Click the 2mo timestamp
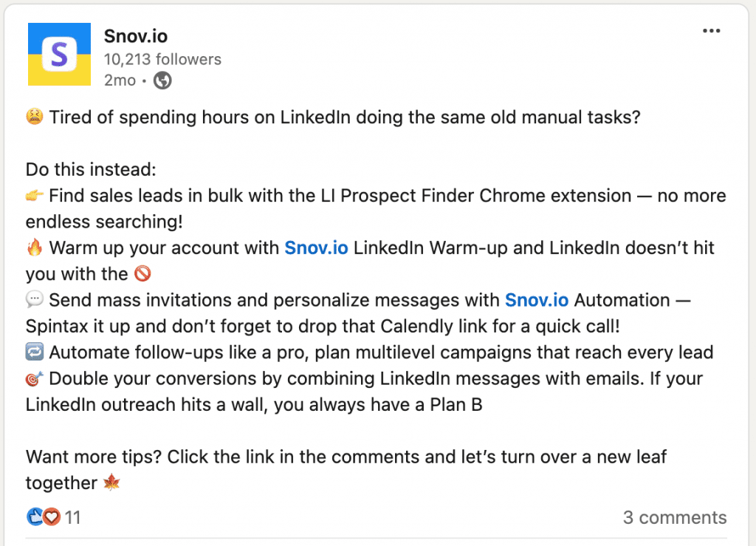 coord(120,81)
